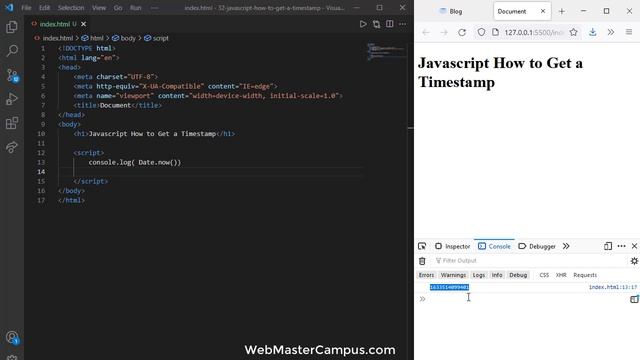Switch console to multi-line editor mode

[x=634, y=299]
